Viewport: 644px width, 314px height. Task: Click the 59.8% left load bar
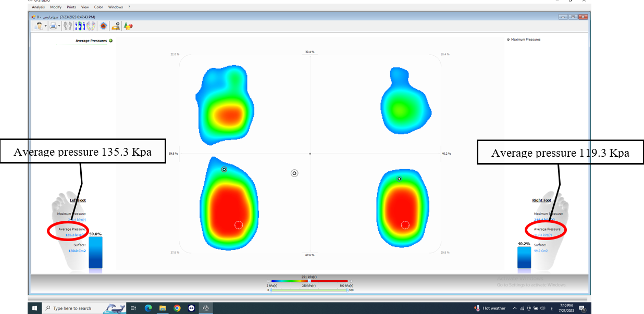(95, 253)
